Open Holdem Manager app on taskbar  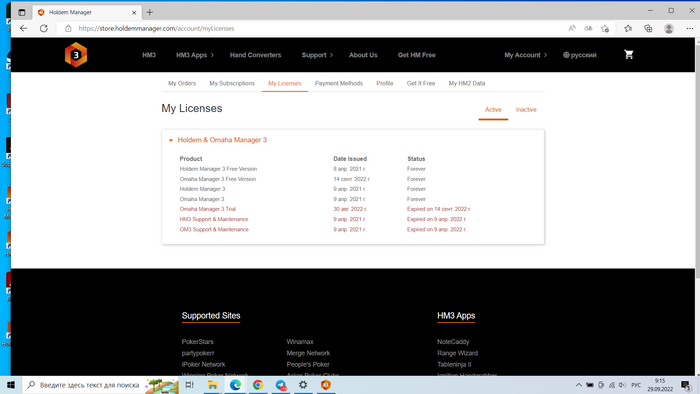[x=326, y=385]
